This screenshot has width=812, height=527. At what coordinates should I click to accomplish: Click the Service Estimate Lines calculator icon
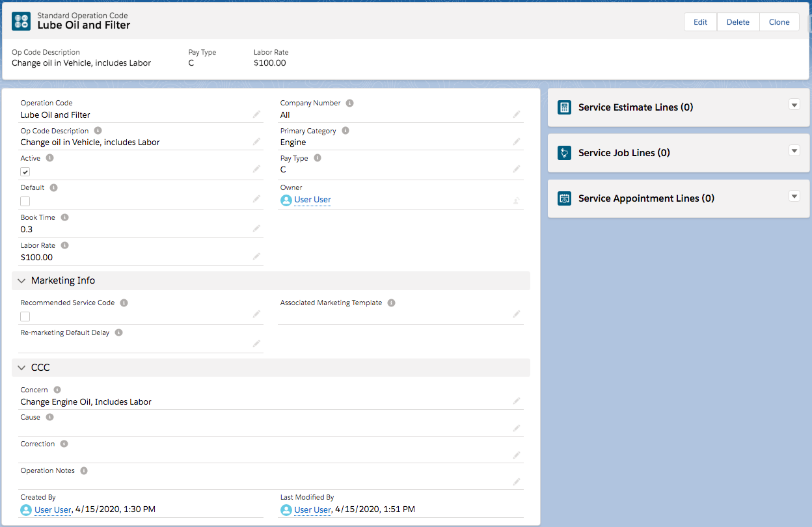564,107
